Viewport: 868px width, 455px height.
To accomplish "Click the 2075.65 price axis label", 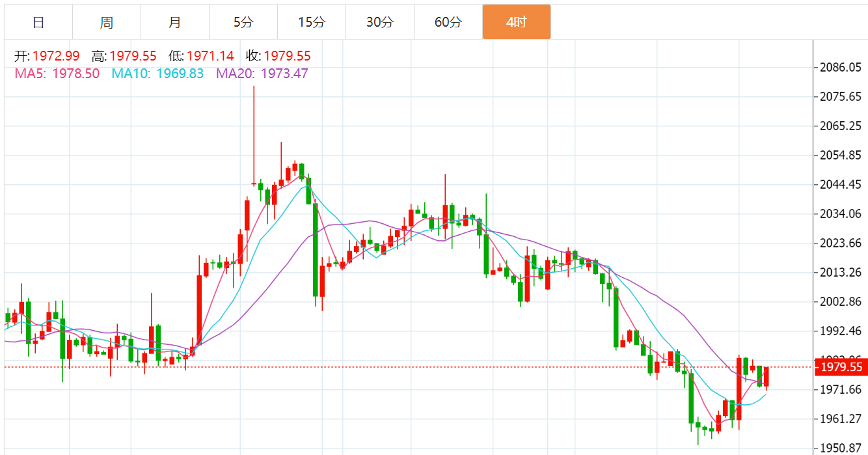I will point(841,97).
